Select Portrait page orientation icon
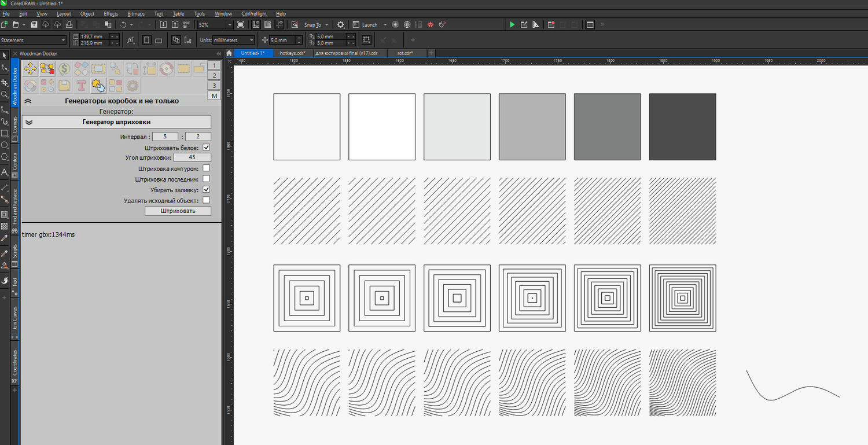Image resolution: width=868 pixels, height=445 pixels. pos(146,40)
